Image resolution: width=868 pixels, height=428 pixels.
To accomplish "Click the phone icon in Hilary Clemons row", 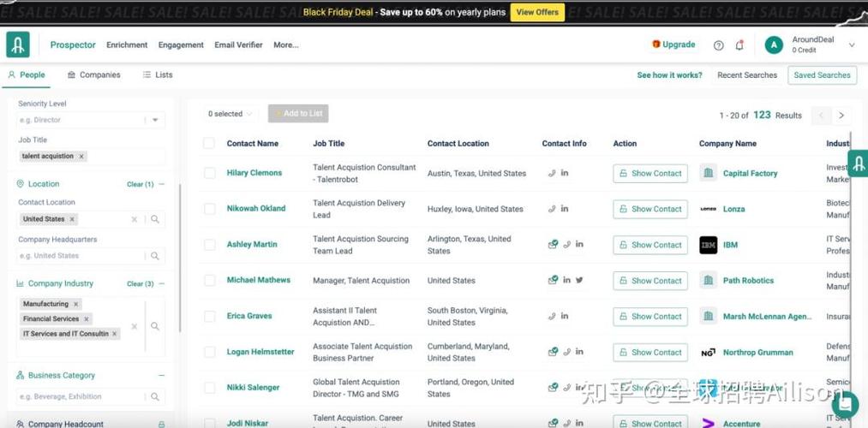I will 552,173.
